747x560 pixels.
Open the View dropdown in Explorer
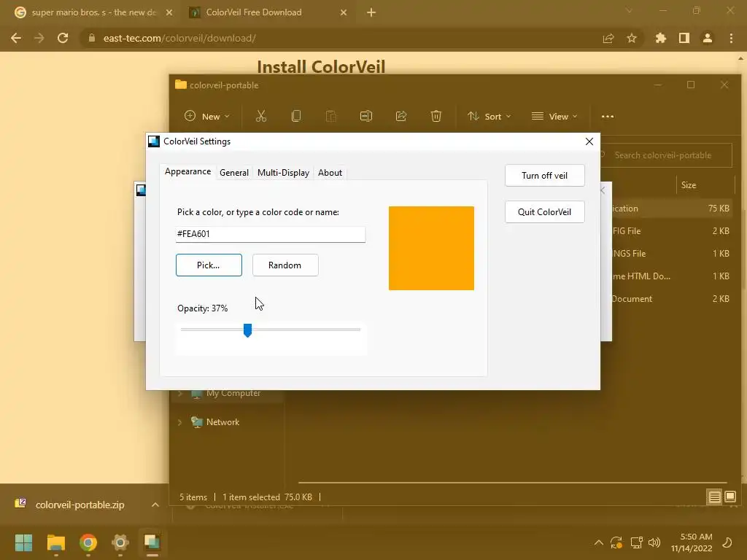pyautogui.click(x=554, y=116)
